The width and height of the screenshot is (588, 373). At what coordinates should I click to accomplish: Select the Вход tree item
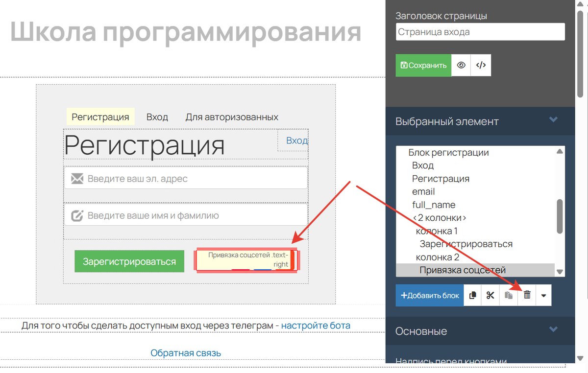coord(423,165)
